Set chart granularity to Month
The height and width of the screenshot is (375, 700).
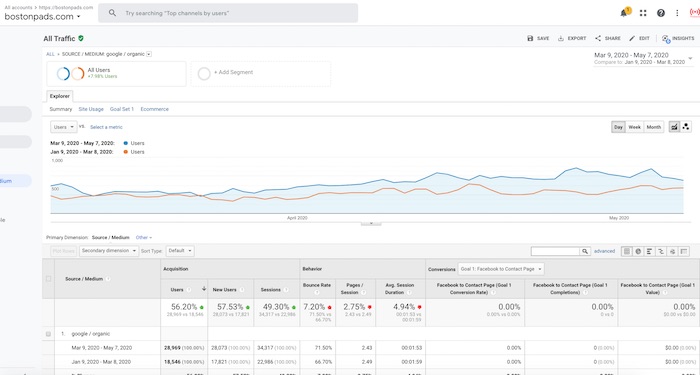654,127
